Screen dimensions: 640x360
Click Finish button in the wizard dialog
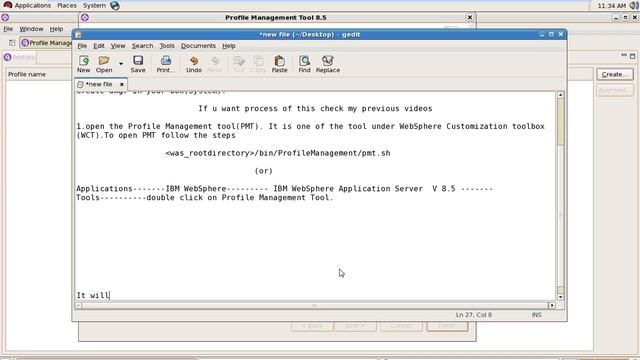447,325
